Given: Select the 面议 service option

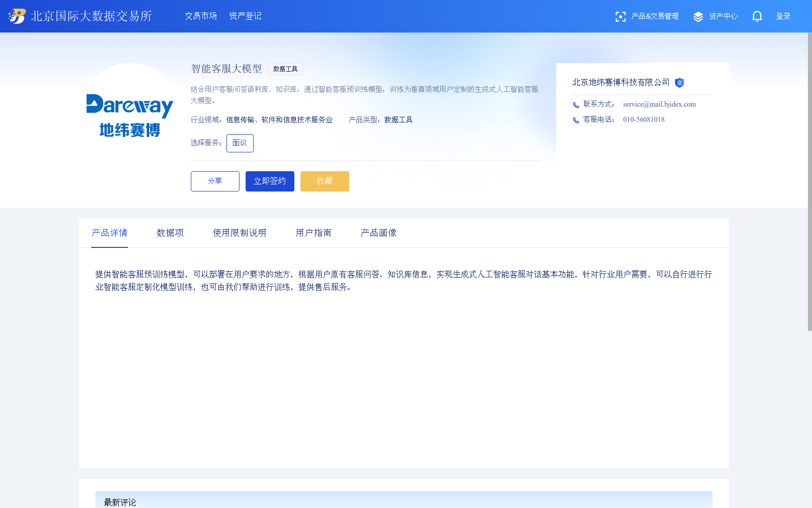Looking at the screenshot, I should coord(240,143).
